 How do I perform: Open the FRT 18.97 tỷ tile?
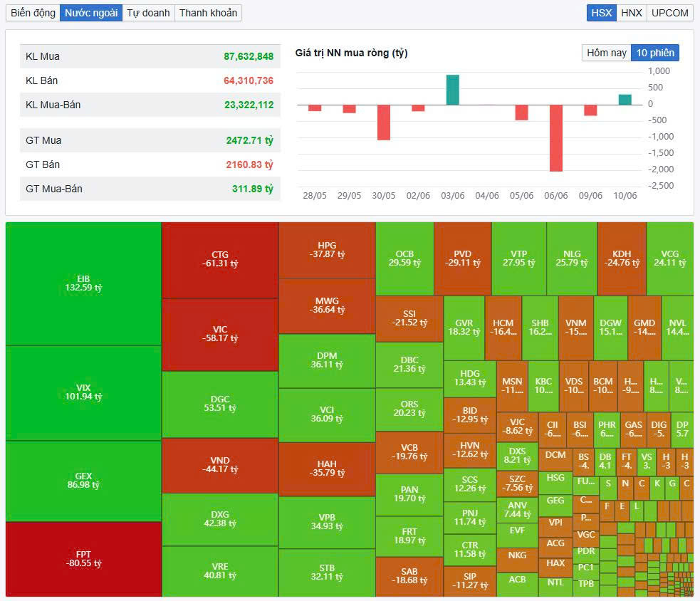pyautogui.click(x=409, y=537)
